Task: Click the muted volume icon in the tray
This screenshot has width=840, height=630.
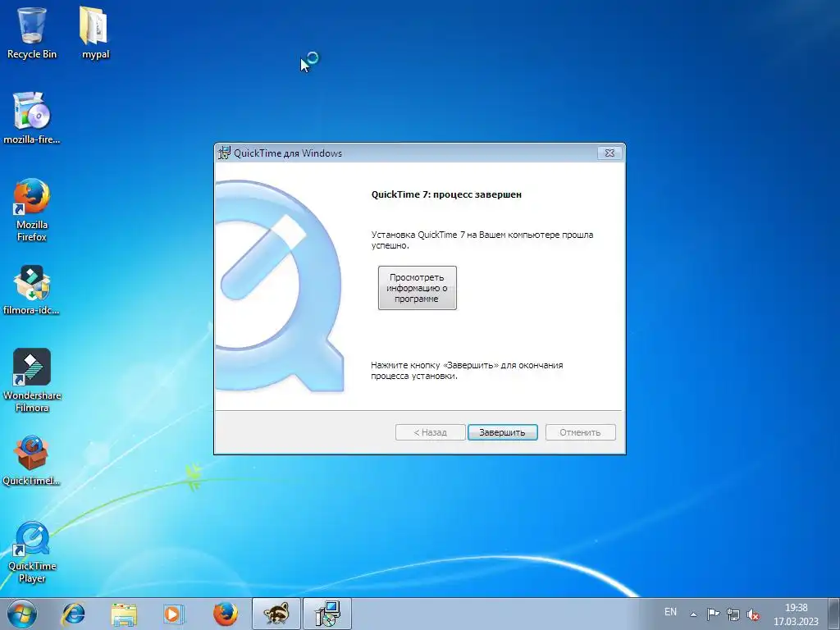Action: click(x=753, y=614)
